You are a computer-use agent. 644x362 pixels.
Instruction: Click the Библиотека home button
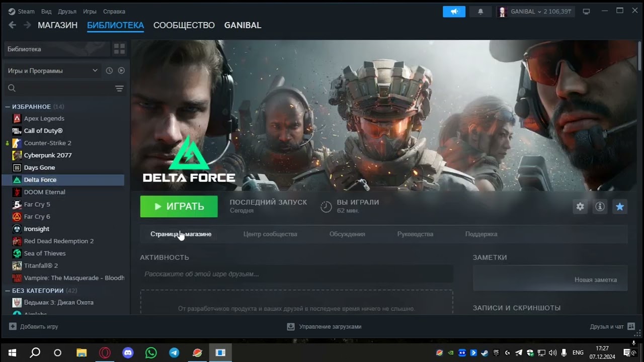[x=57, y=49]
